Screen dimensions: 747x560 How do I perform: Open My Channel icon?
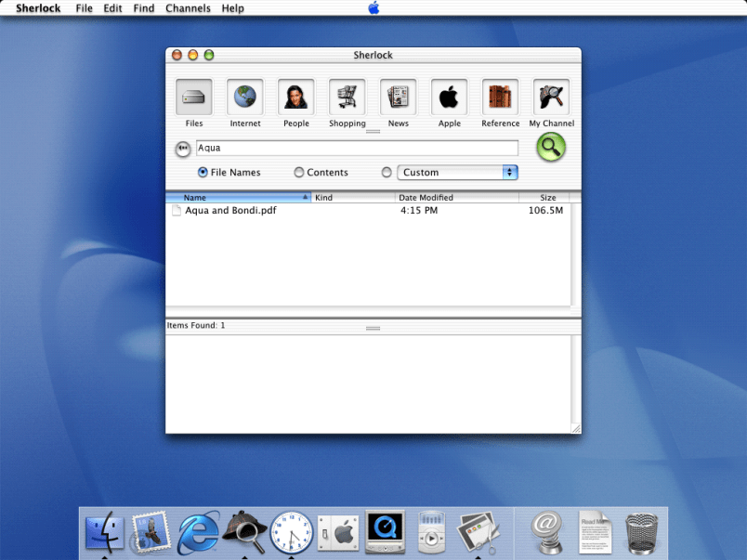(551, 97)
